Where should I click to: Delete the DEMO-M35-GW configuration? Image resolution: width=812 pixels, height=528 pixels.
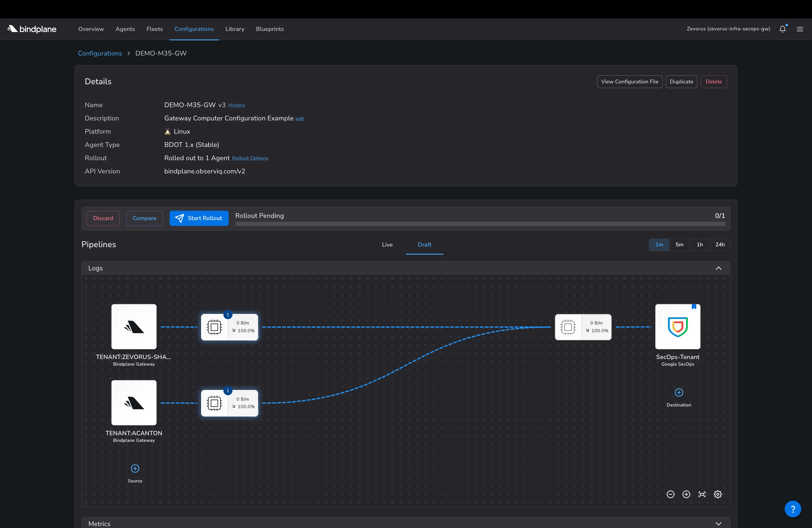point(714,81)
